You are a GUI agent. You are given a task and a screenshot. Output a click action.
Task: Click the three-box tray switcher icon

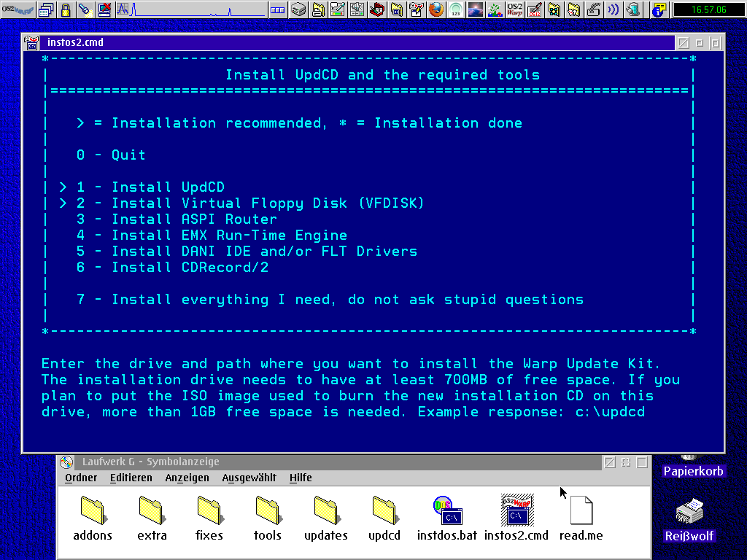tap(277, 9)
